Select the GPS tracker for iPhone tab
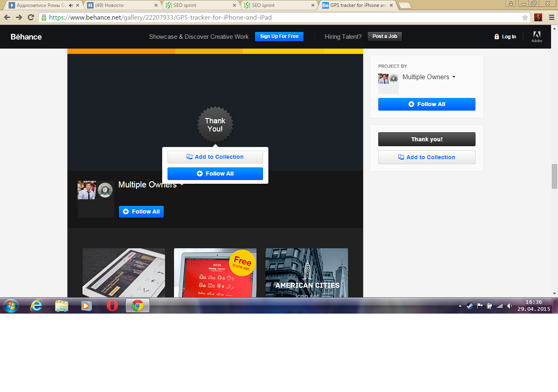 [x=358, y=5]
